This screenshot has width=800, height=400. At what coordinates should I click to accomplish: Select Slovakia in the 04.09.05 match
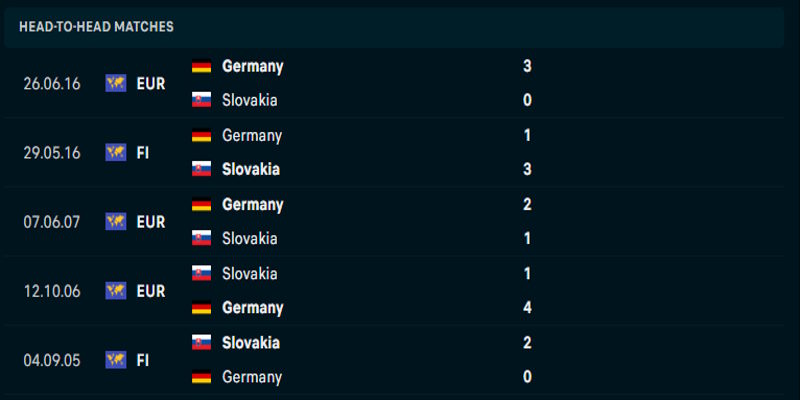tap(251, 343)
